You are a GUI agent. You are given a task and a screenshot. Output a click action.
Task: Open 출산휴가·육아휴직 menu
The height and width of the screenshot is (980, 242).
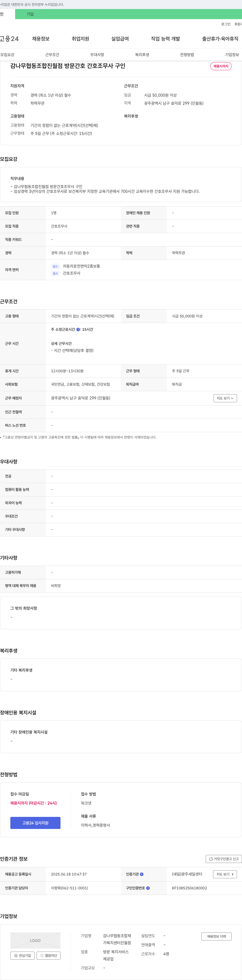coord(220,39)
